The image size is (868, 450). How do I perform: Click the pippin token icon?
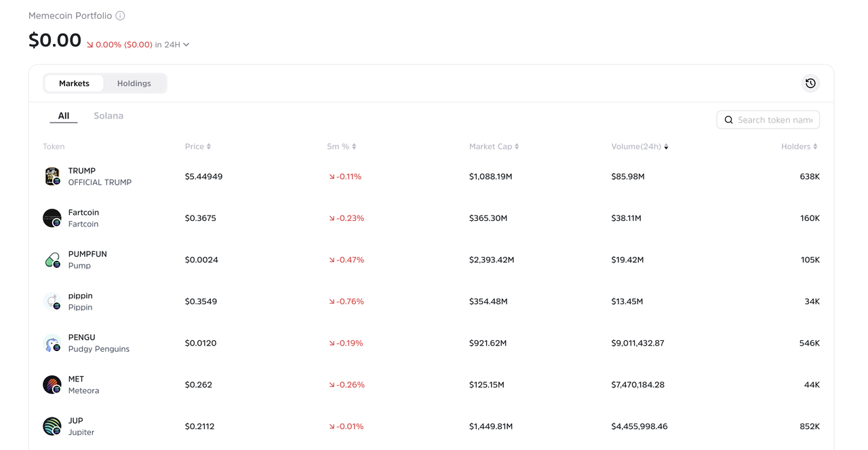point(52,302)
